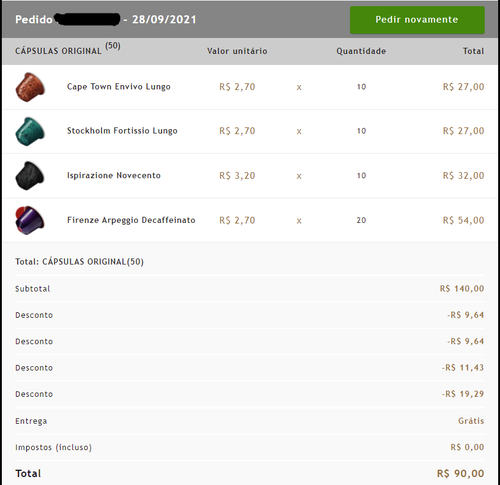Click the order date 28/09/2021 in header
Viewport: 500px width, 485px height.
coord(164,19)
